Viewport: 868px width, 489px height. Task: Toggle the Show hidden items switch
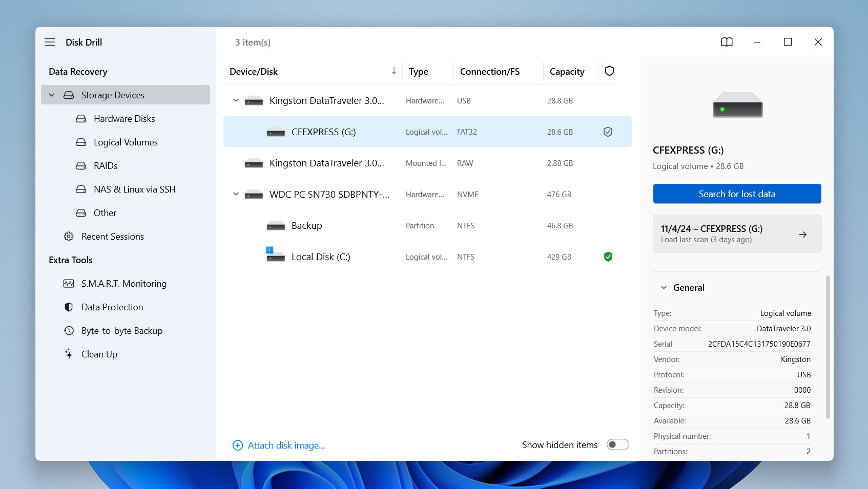617,444
